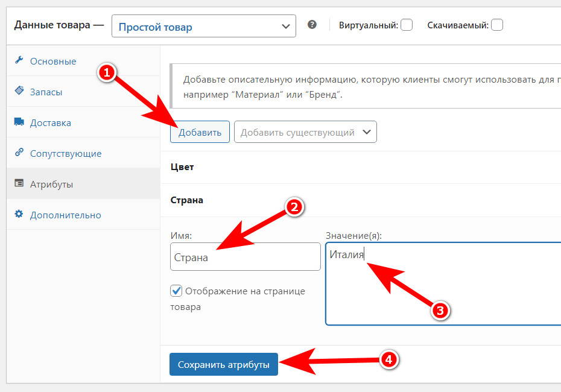Image resolution: width=561 pixels, height=392 pixels.
Task: Click the gear icon beside Дополнительно
Action: pyautogui.click(x=19, y=214)
